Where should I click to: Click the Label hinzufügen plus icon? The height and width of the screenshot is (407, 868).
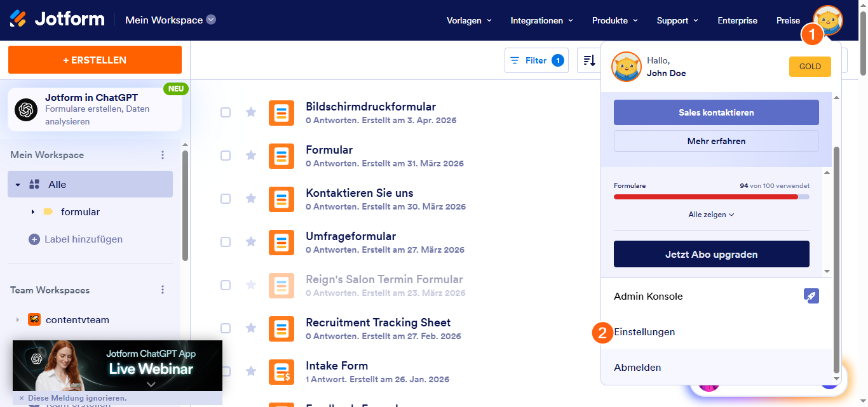34,239
